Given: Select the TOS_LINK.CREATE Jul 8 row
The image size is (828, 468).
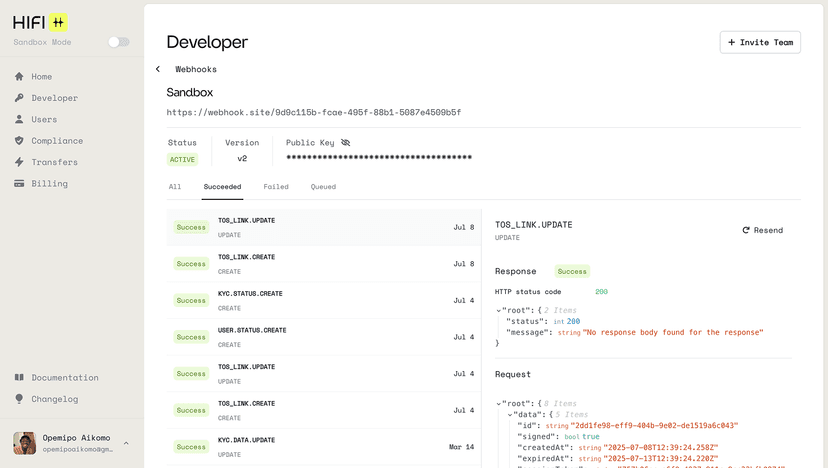Looking at the screenshot, I should 324,264.
